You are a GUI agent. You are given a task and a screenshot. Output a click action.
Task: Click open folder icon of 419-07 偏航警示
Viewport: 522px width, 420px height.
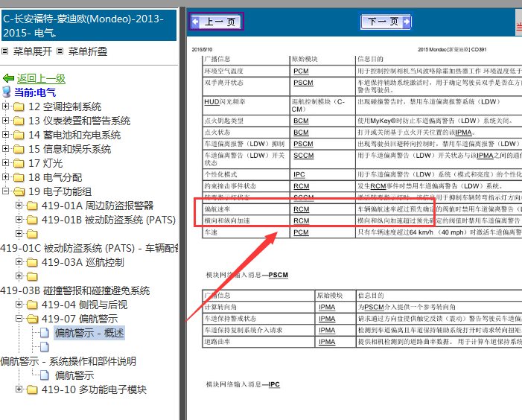coord(32,319)
